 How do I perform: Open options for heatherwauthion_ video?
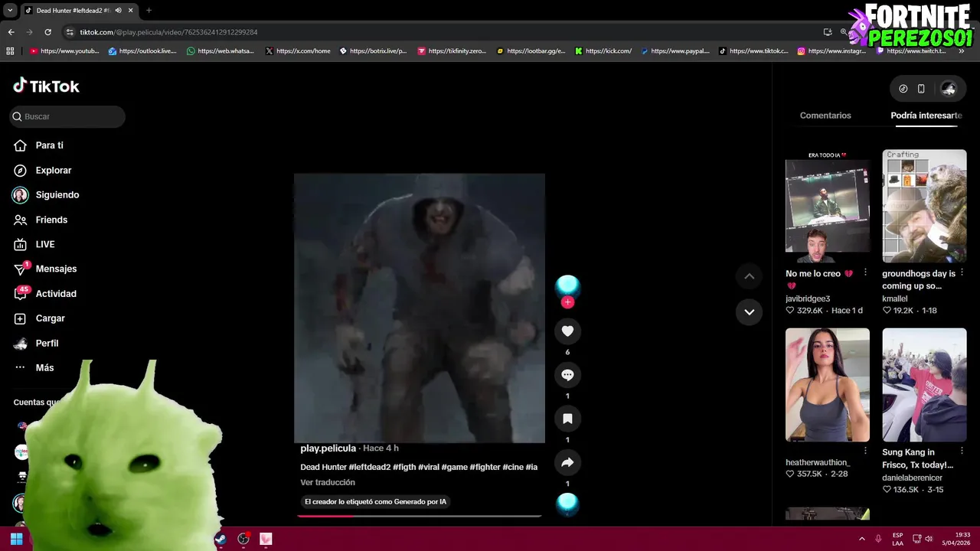[x=865, y=452]
